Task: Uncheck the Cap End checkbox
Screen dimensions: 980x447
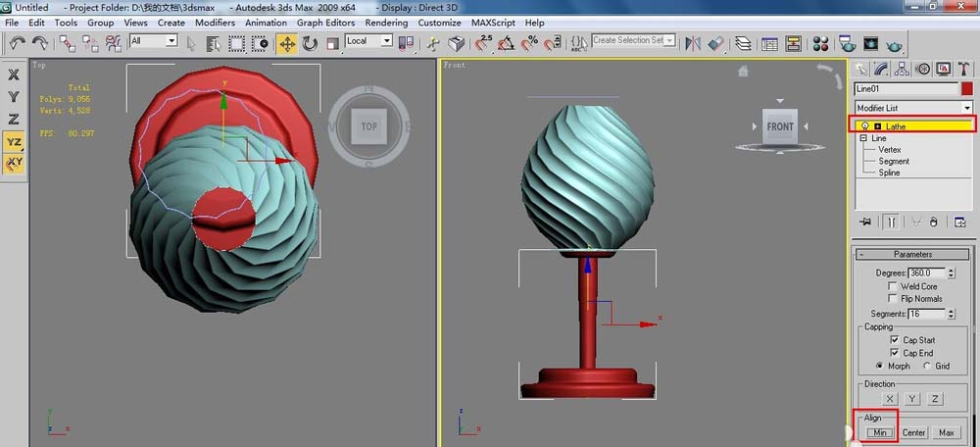Action: 895,353
